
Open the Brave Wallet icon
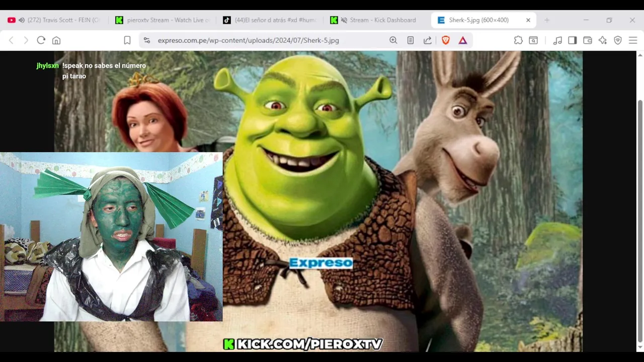tap(588, 40)
